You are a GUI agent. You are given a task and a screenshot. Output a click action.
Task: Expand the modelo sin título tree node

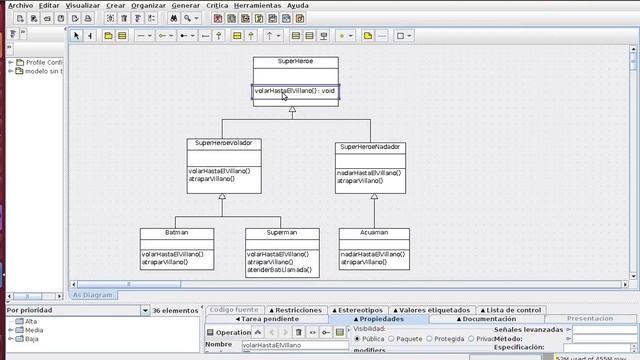pos(11,71)
